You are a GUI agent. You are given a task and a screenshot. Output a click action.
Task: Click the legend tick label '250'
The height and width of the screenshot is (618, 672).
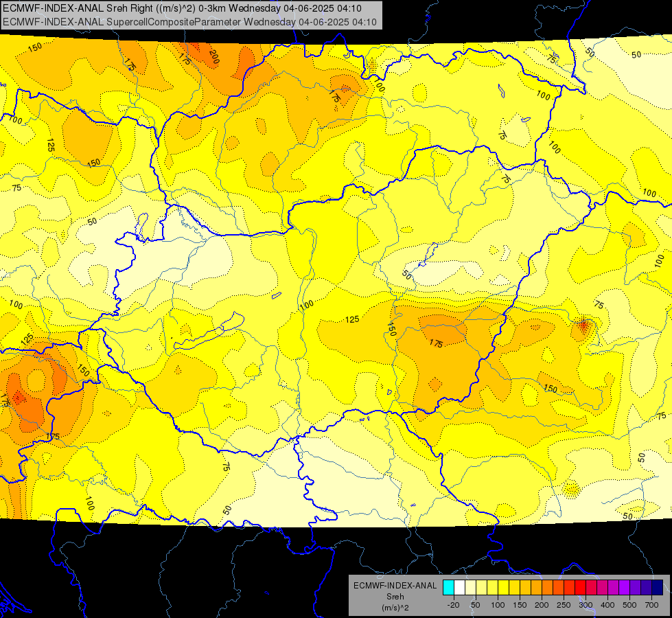564,605
